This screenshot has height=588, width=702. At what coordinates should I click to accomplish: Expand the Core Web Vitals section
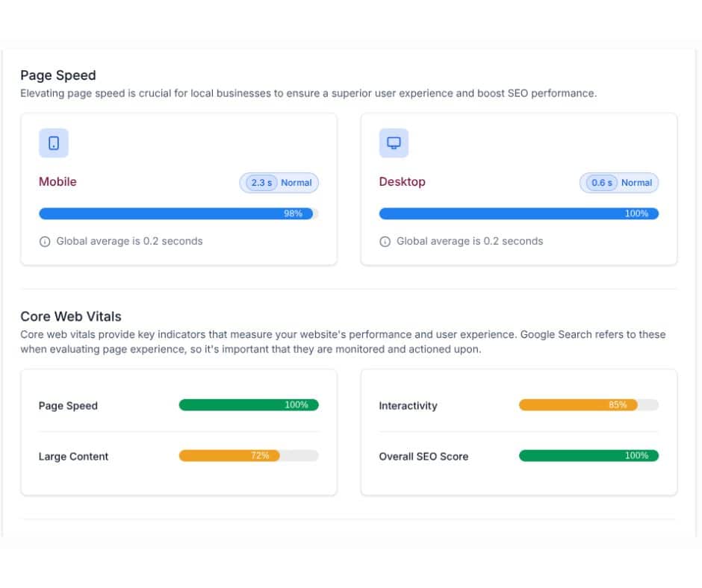(70, 316)
